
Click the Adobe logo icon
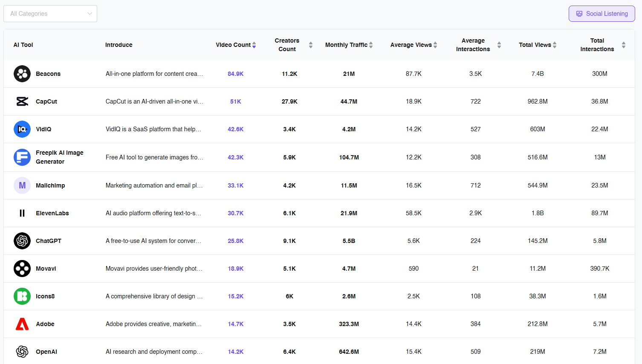tap(22, 324)
